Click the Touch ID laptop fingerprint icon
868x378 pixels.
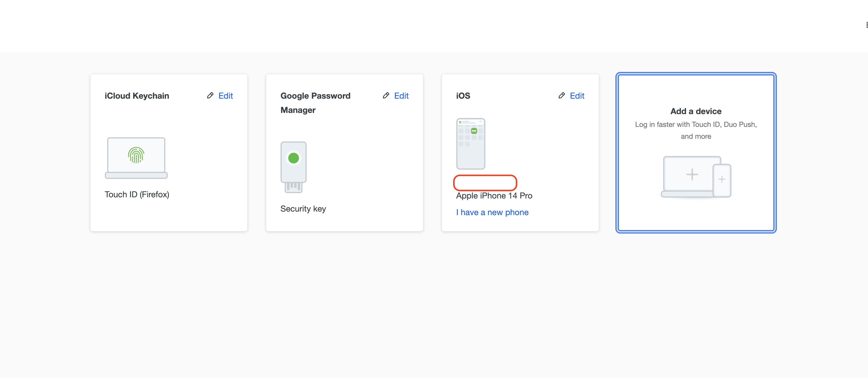pyautogui.click(x=136, y=157)
